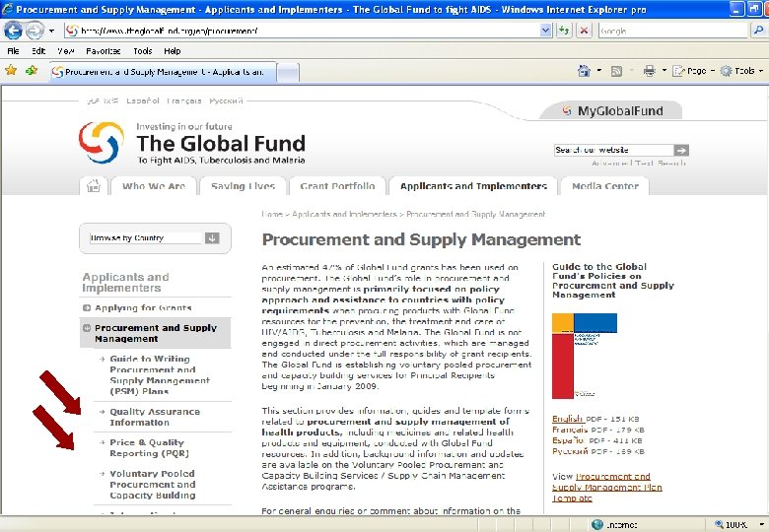This screenshot has width=769, height=532.
Task: Click the Stop loading red X icon
Action: coord(584,31)
